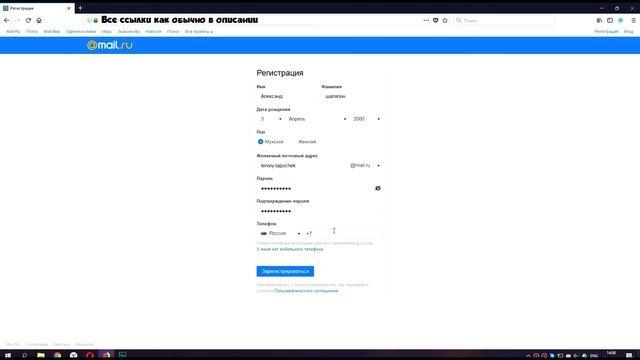The width and height of the screenshot is (640, 360).
Task: Click the blue extension icon in the toolbar
Action: coord(620,20)
